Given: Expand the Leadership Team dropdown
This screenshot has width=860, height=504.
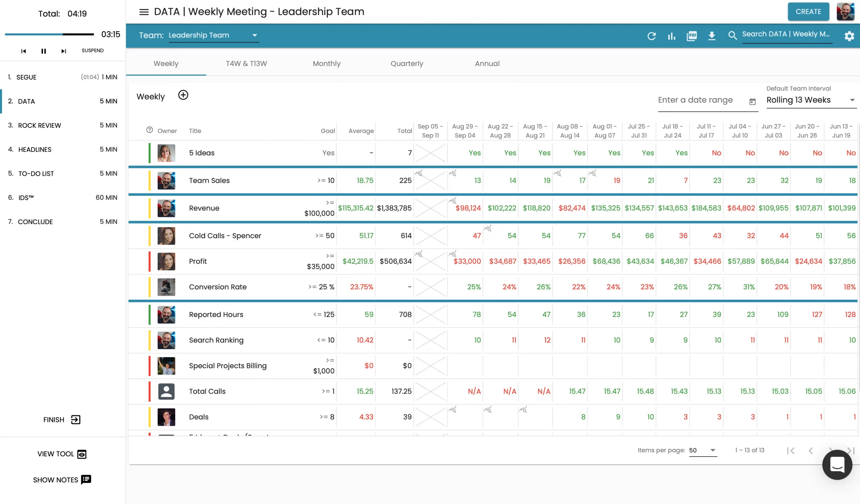Looking at the screenshot, I should tap(254, 35).
